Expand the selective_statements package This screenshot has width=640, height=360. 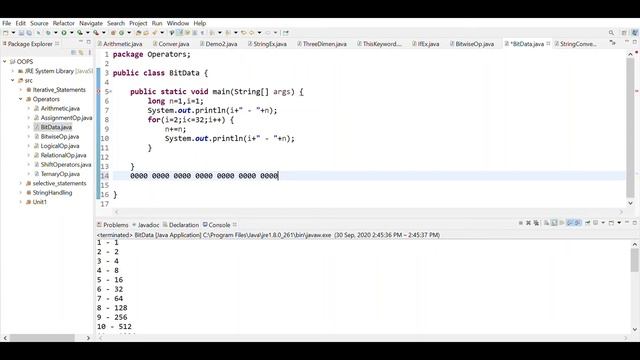pos(21,183)
